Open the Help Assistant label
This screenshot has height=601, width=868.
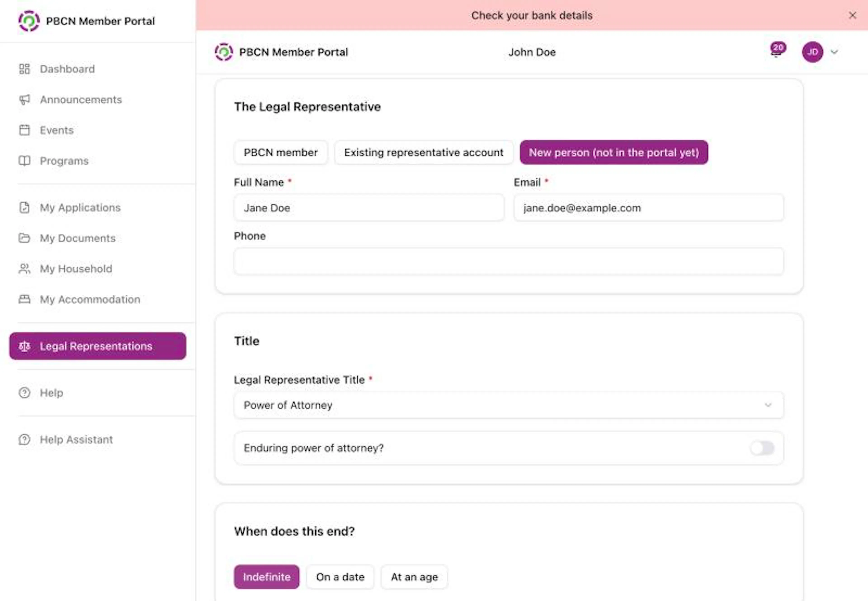pyautogui.click(x=76, y=439)
